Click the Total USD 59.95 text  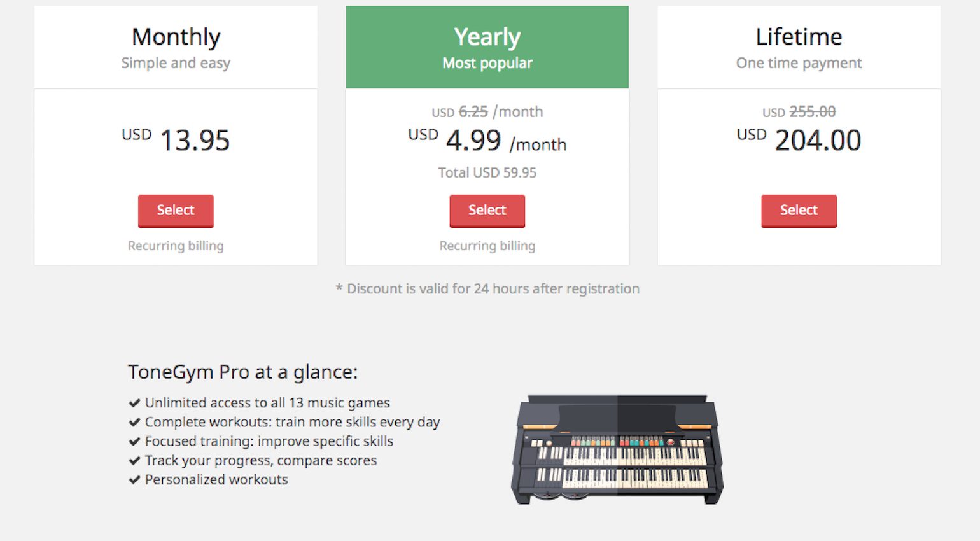coord(487,172)
